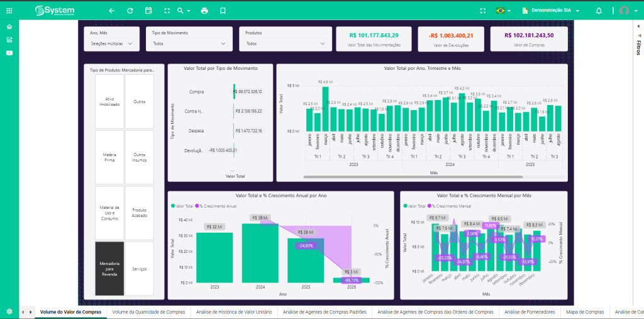Open the apps grid menu
644x319 pixels.
pos(9,11)
